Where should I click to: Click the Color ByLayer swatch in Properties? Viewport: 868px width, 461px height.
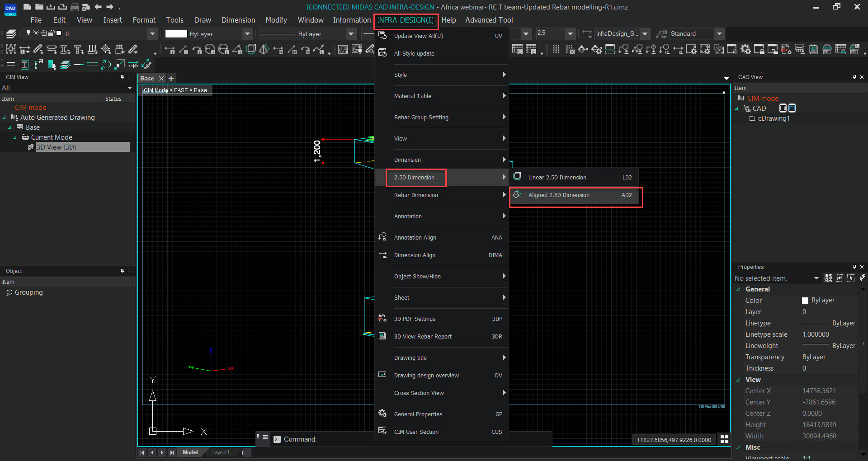(805, 301)
